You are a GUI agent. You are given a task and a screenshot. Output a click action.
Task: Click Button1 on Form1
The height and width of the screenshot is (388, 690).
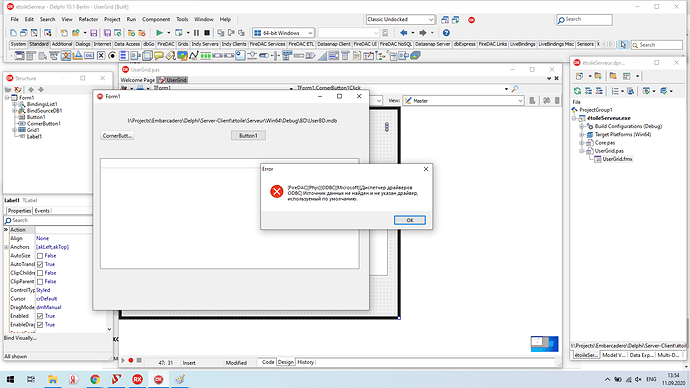(x=248, y=135)
